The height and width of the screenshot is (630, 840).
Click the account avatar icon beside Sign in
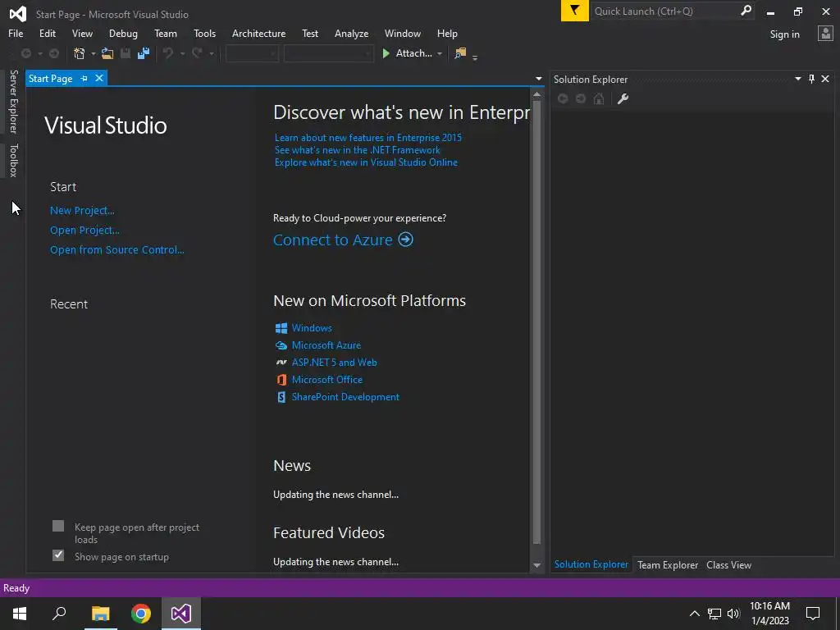tap(825, 33)
